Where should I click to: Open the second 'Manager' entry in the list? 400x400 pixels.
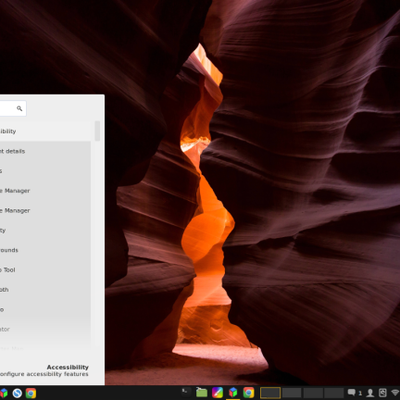point(45,210)
